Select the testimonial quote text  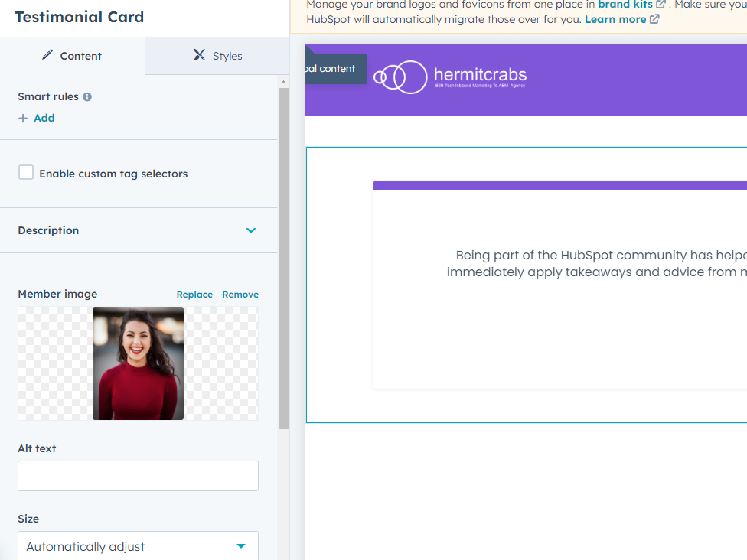[x=597, y=264]
